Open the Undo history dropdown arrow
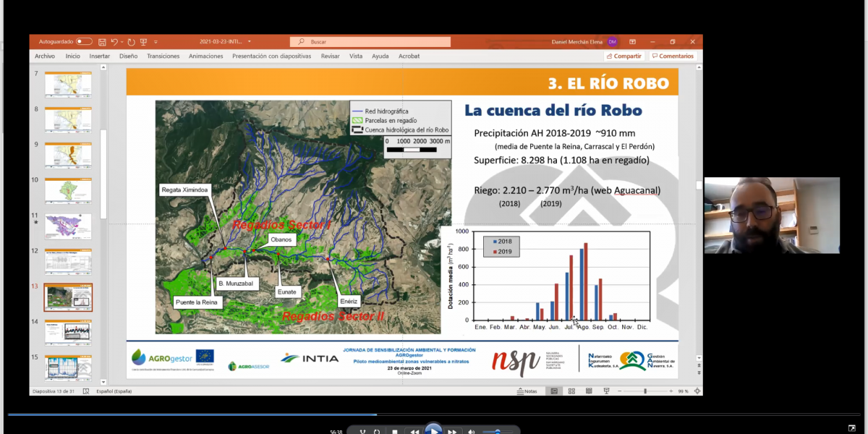The height and width of the screenshot is (434, 868). (122, 42)
